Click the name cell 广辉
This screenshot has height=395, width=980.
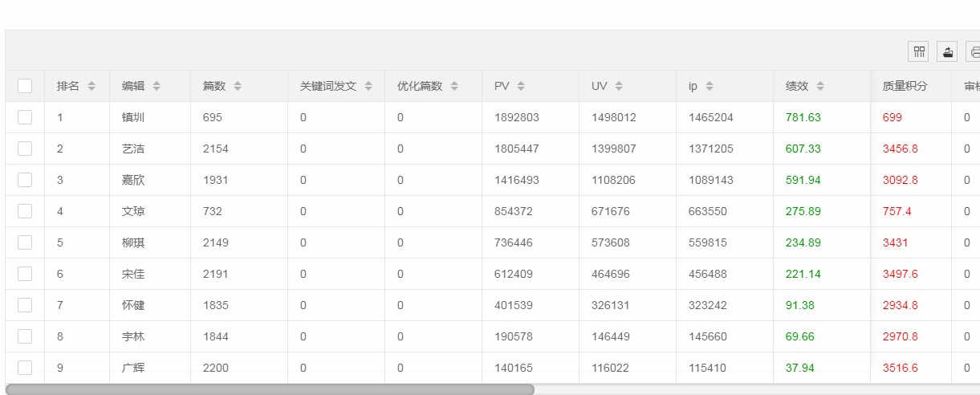pos(133,368)
